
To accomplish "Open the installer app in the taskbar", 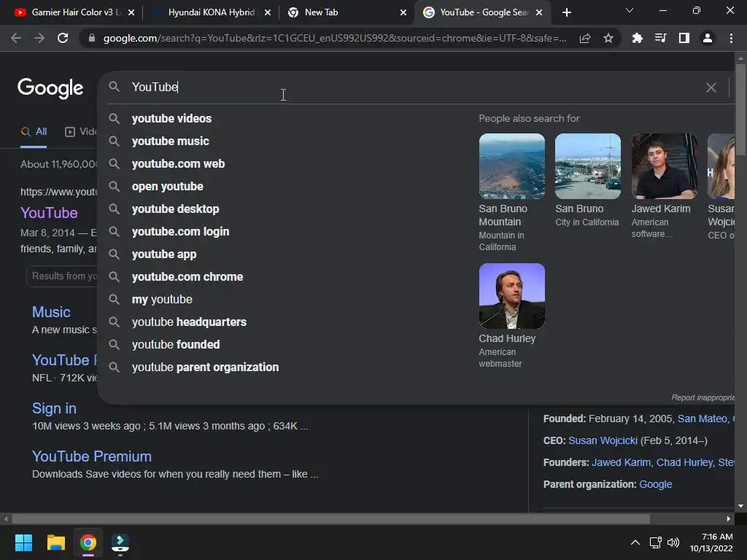I will pos(120,542).
